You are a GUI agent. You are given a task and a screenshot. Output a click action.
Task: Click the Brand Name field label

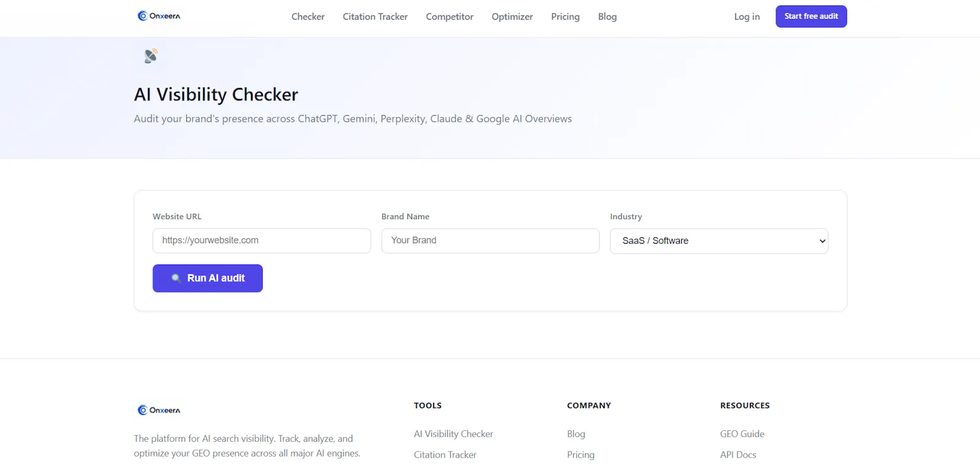point(405,217)
